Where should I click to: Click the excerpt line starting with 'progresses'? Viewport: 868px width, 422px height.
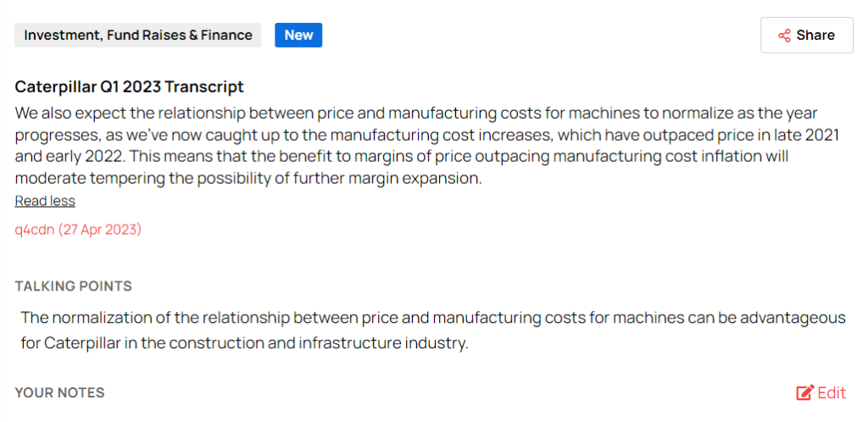click(x=427, y=135)
